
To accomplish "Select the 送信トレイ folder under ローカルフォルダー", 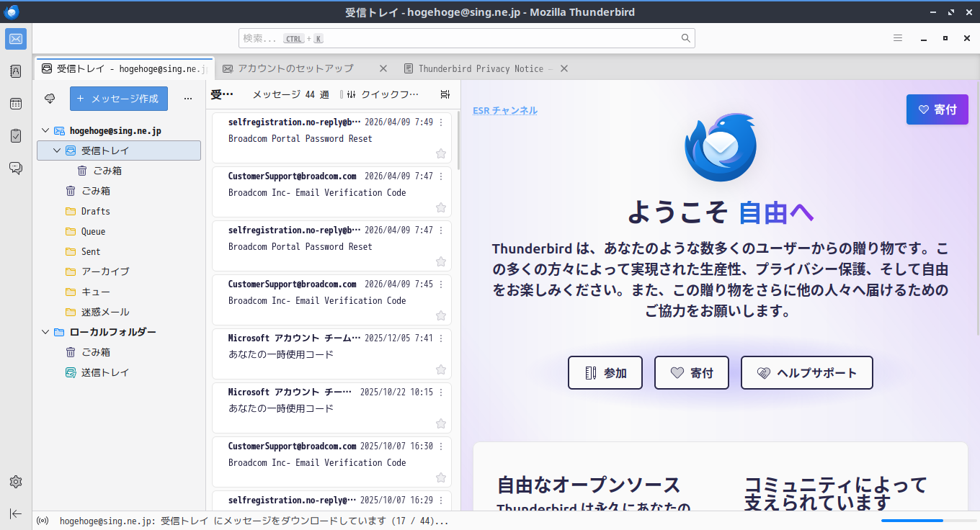I will [x=119, y=372].
